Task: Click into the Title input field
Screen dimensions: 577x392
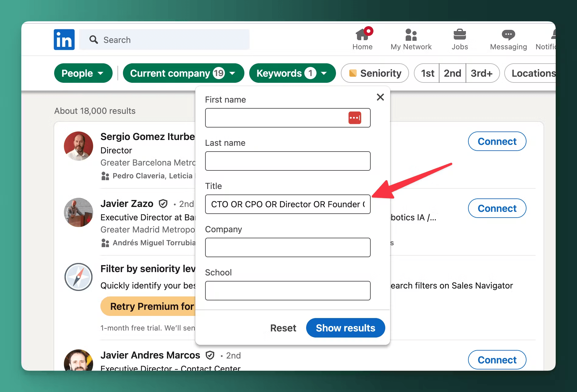Action: click(x=288, y=204)
